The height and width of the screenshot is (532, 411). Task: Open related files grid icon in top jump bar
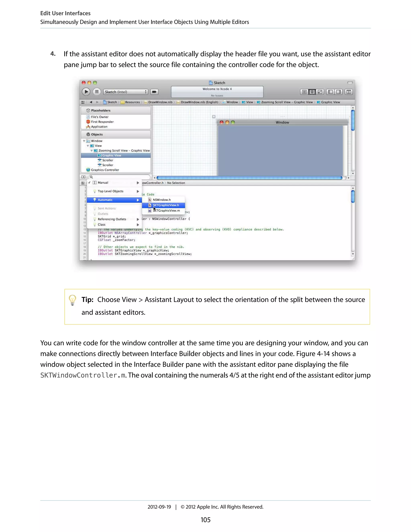83,102
